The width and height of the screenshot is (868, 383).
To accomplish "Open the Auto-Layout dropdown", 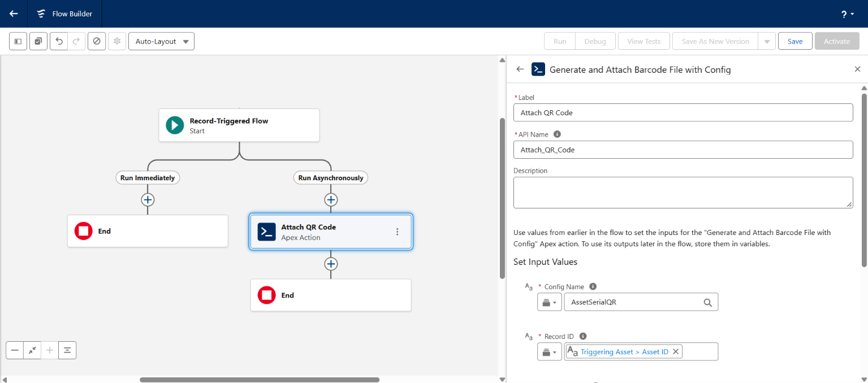I will [x=161, y=41].
